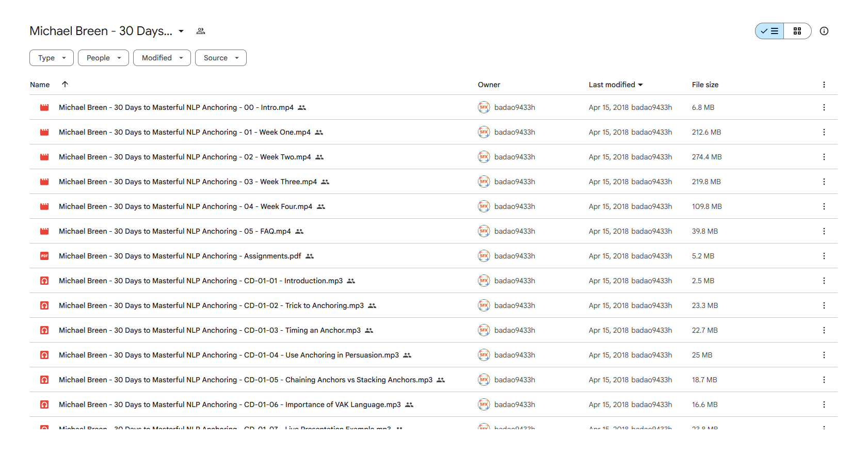The image size is (868, 454).
Task: Click the Owner column header
Action: click(x=489, y=85)
